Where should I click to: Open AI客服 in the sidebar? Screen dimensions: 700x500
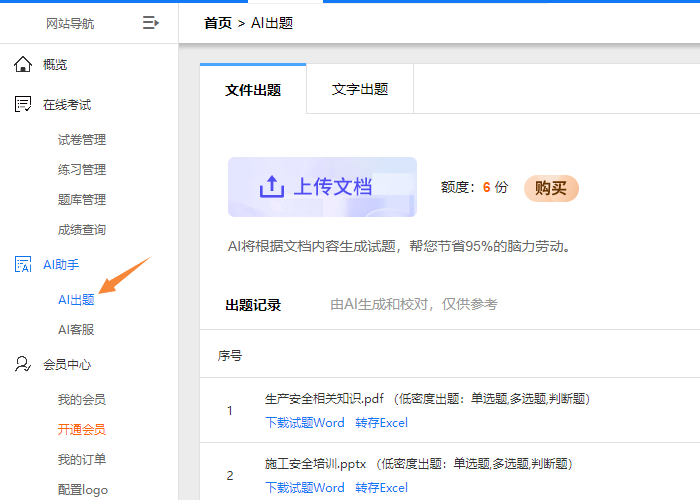[x=76, y=329]
